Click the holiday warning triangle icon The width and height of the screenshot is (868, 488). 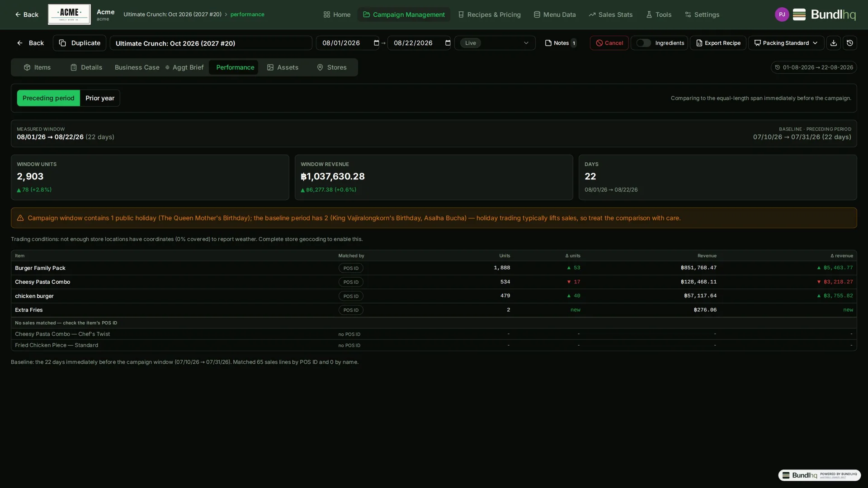(x=20, y=218)
